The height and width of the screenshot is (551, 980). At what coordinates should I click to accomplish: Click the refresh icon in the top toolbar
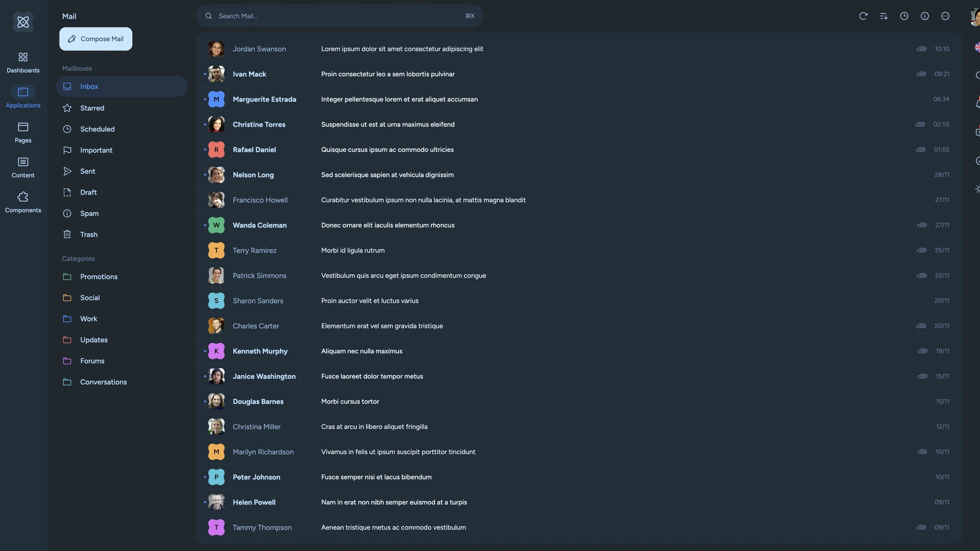click(863, 16)
